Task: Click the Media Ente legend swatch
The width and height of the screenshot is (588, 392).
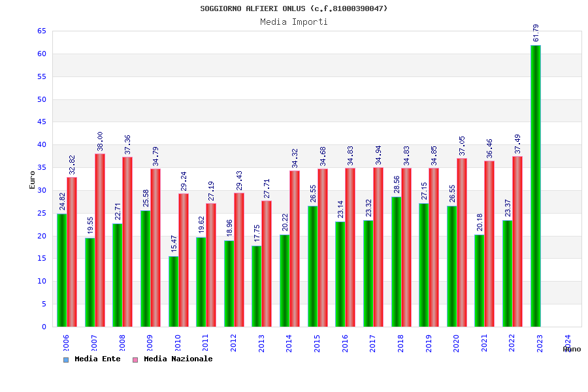Action: point(66,360)
